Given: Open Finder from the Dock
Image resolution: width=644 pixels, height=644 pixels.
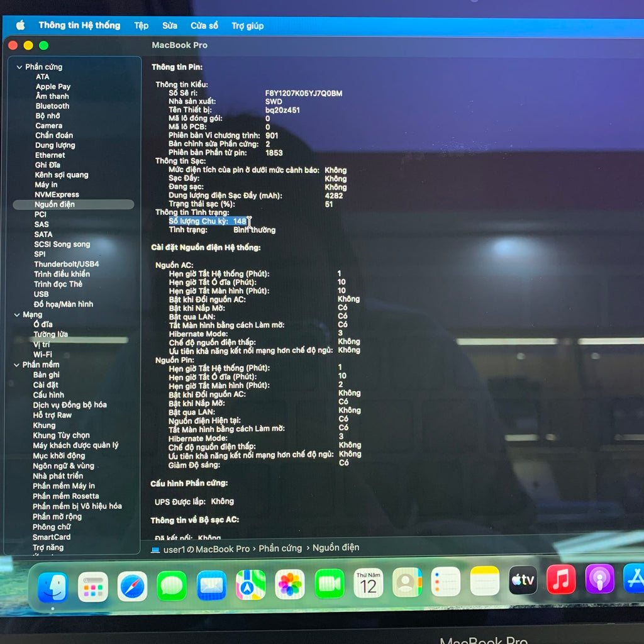Looking at the screenshot, I should 52,587.
